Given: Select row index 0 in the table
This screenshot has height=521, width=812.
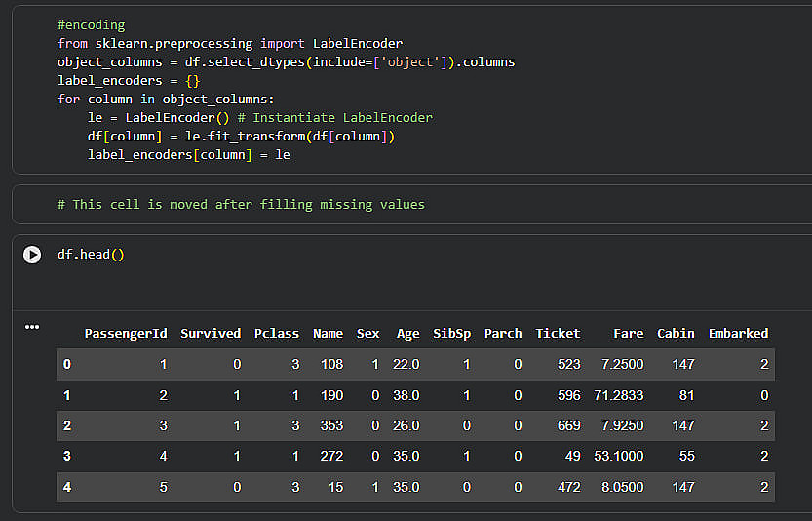Looking at the screenshot, I should pyautogui.click(x=67, y=365).
